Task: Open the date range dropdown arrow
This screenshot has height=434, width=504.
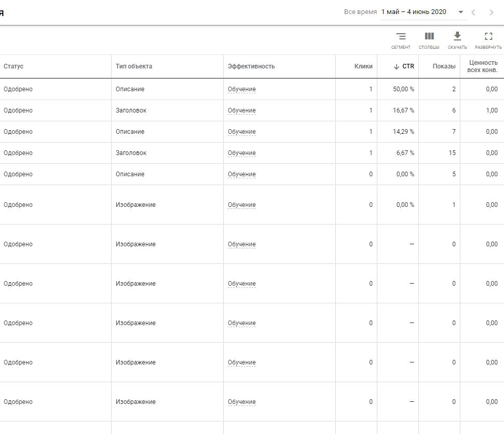Action: coord(460,12)
